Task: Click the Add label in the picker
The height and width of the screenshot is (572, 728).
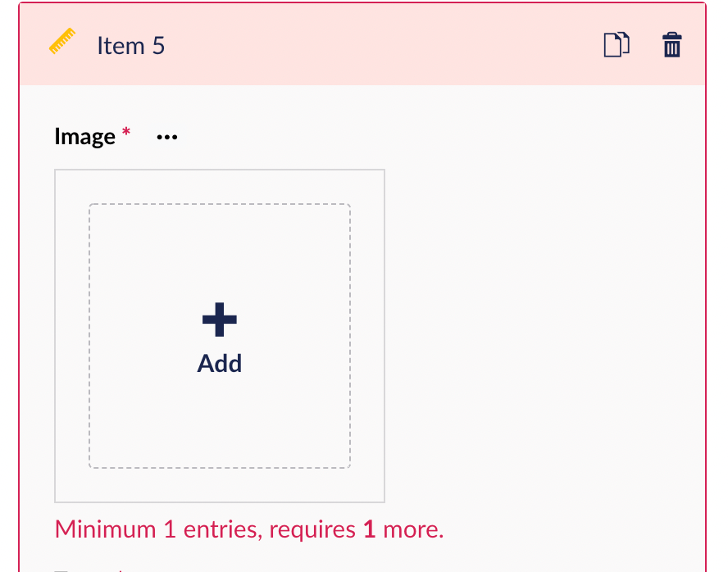Action: click(220, 364)
